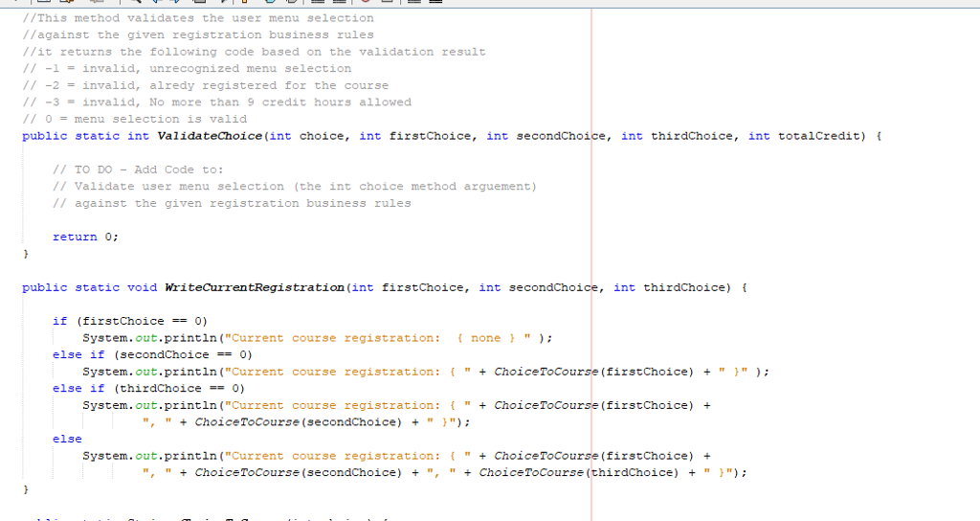Click the ValidateChoice method name

click(x=210, y=136)
